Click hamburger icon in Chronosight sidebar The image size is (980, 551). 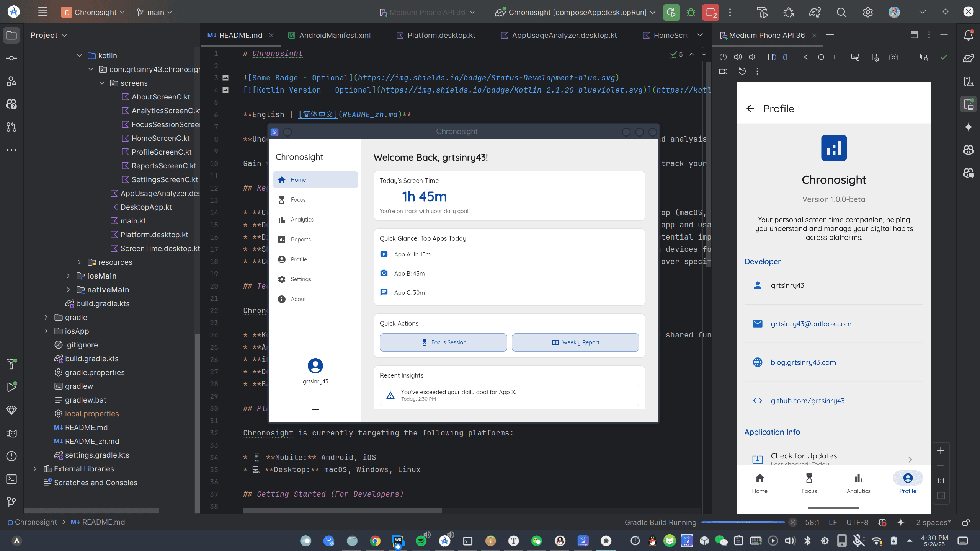pyautogui.click(x=315, y=408)
